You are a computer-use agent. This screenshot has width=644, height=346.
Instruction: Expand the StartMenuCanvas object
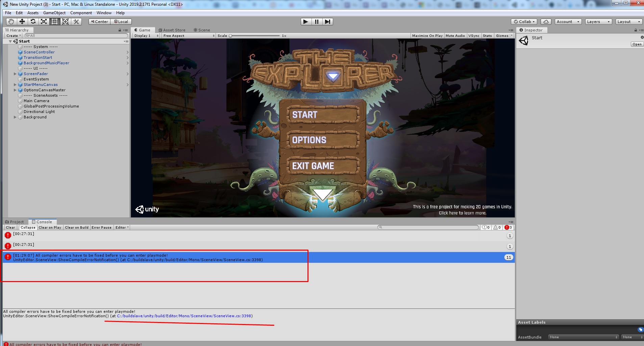(15, 85)
